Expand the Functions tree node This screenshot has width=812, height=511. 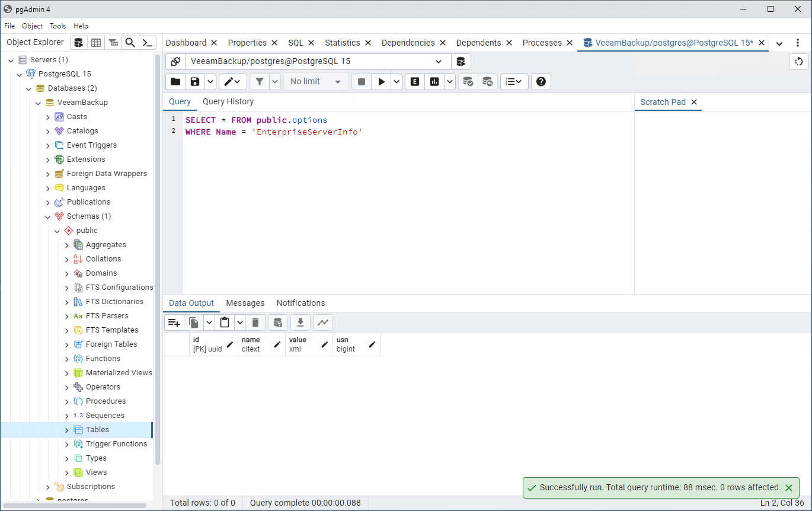(x=67, y=359)
